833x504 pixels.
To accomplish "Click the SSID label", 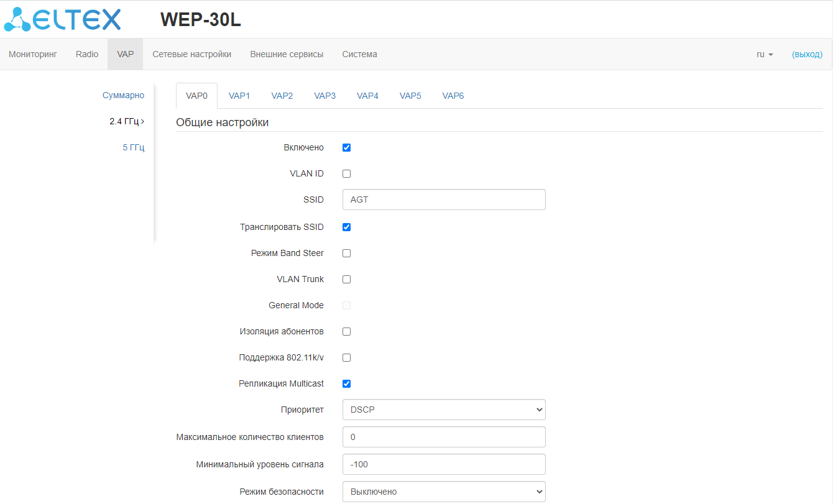I will [313, 199].
